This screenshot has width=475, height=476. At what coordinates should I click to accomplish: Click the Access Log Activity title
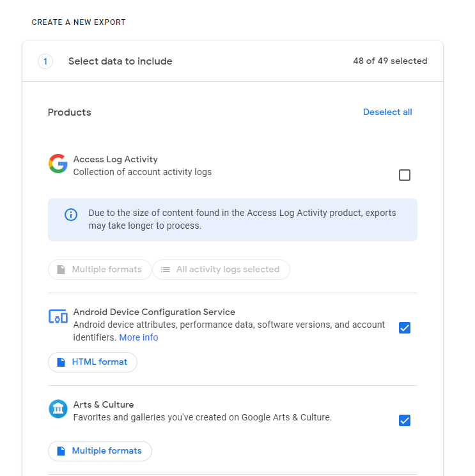116,159
